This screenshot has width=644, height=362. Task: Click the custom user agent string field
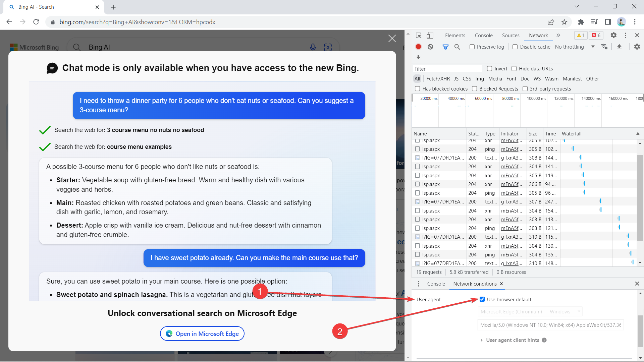[550, 325]
